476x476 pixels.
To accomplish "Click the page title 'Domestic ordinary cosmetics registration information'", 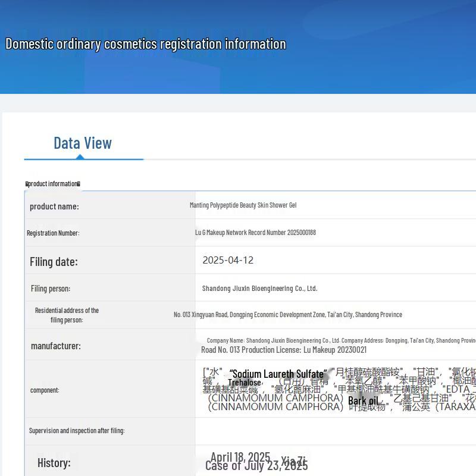I will click(146, 44).
